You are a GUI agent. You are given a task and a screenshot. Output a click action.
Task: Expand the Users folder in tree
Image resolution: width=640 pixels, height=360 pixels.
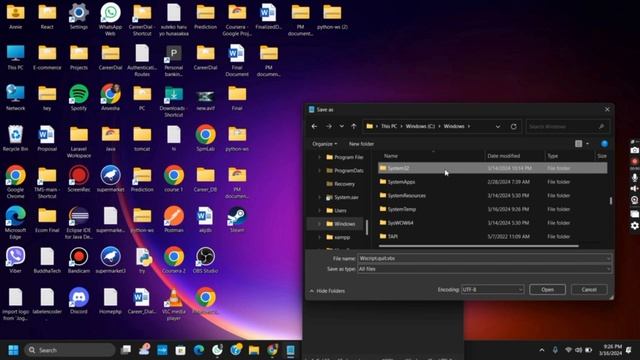(x=320, y=211)
